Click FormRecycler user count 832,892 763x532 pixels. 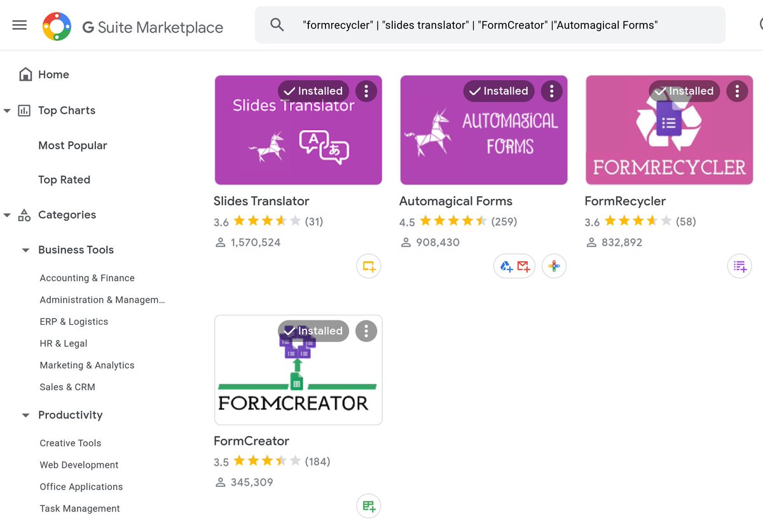tap(622, 242)
